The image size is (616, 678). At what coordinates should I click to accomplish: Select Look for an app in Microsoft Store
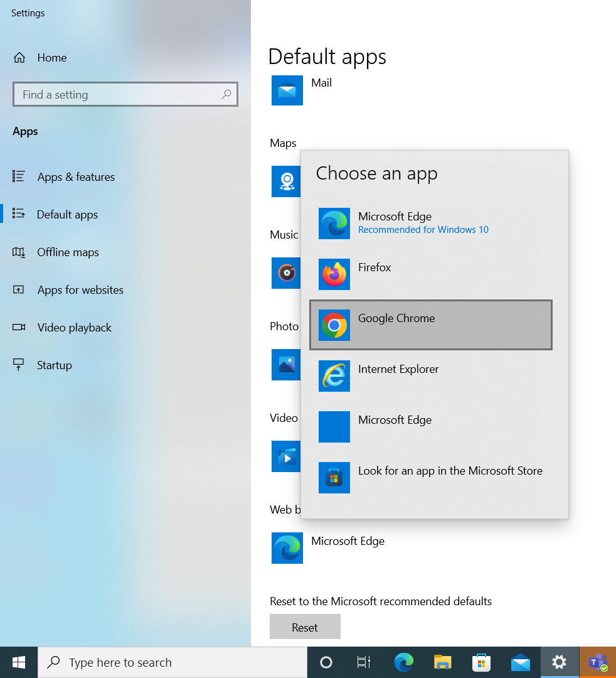point(431,477)
